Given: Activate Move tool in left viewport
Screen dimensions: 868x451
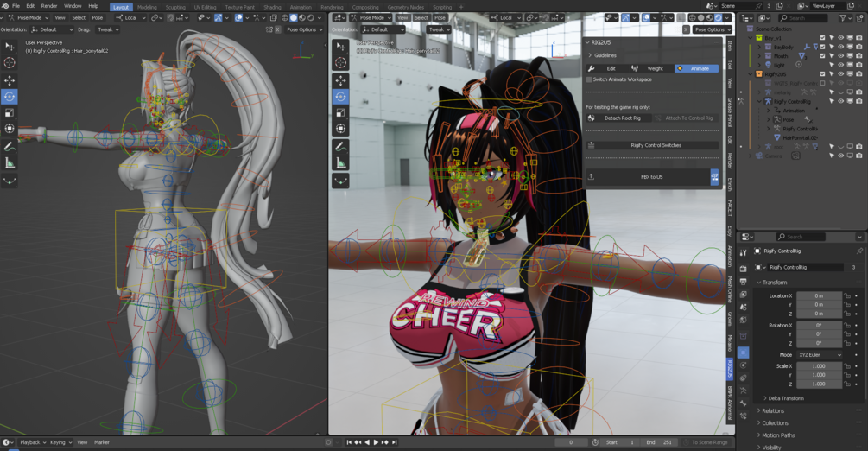Looking at the screenshot, I should click(x=10, y=80).
